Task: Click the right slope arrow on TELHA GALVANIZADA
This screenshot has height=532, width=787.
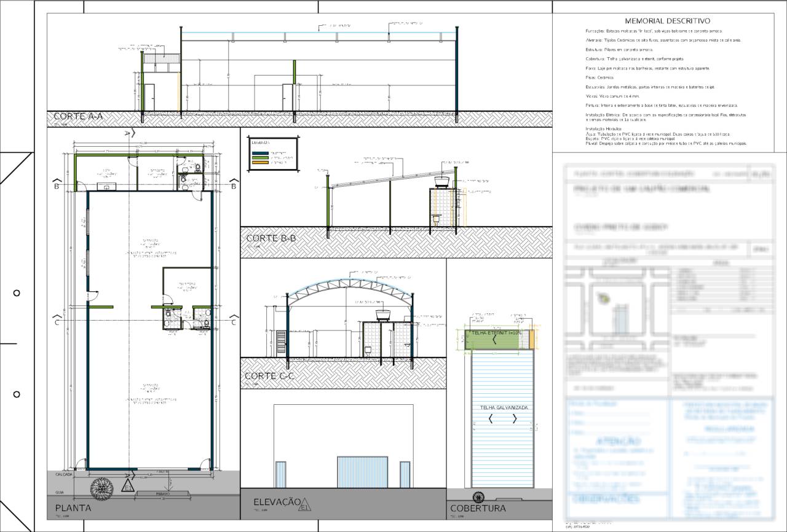Action: point(515,419)
